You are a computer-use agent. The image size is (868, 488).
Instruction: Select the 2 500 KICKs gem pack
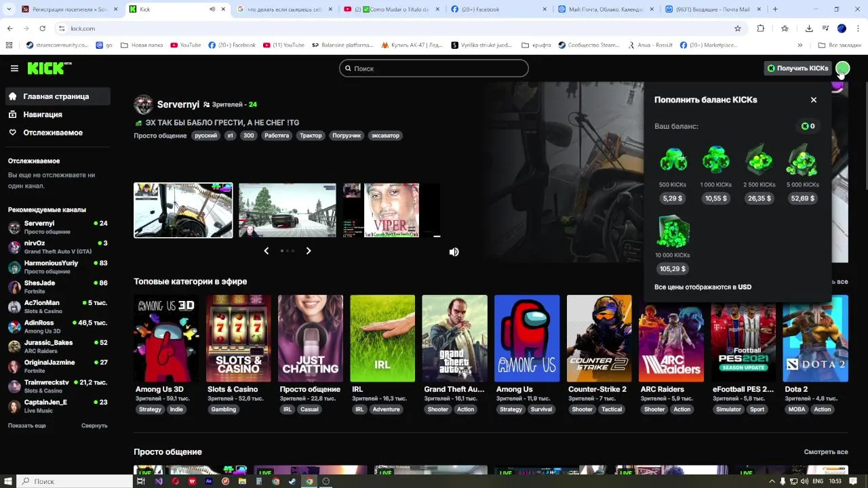tap(759, 160)
